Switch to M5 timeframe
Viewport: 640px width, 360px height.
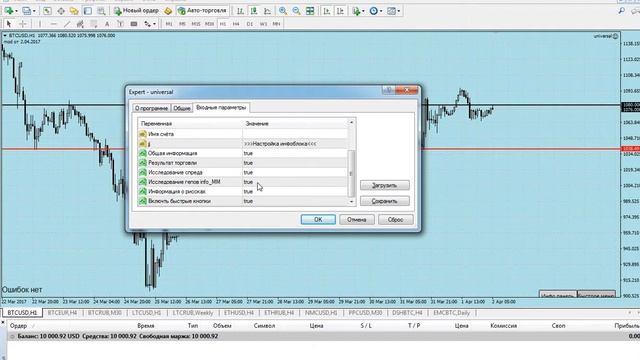182,24
